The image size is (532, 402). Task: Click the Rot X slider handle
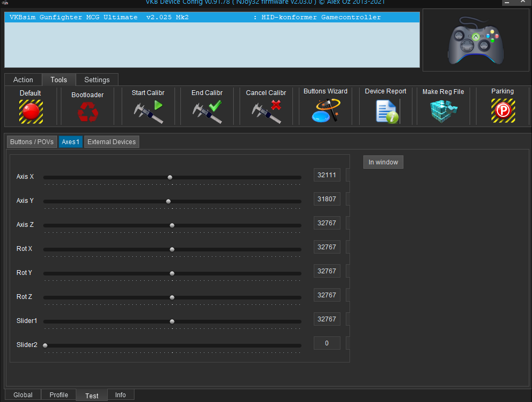pos(172,249)
